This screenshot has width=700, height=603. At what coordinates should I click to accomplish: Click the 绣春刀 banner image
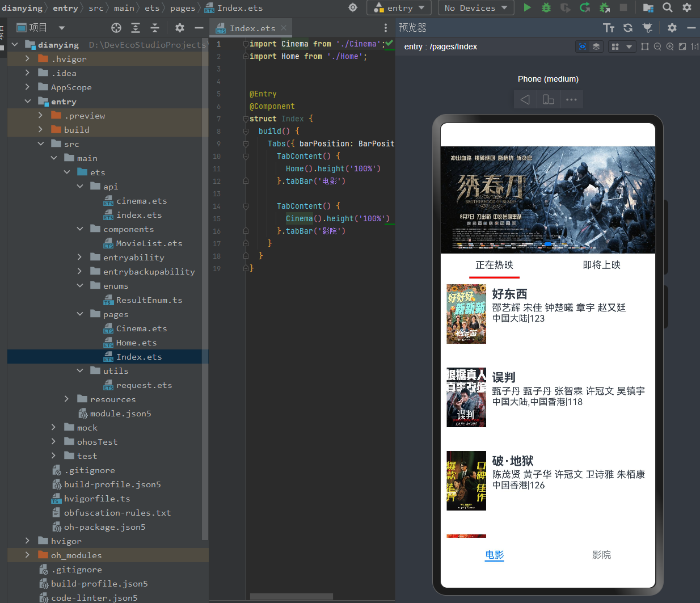[548, 200]
